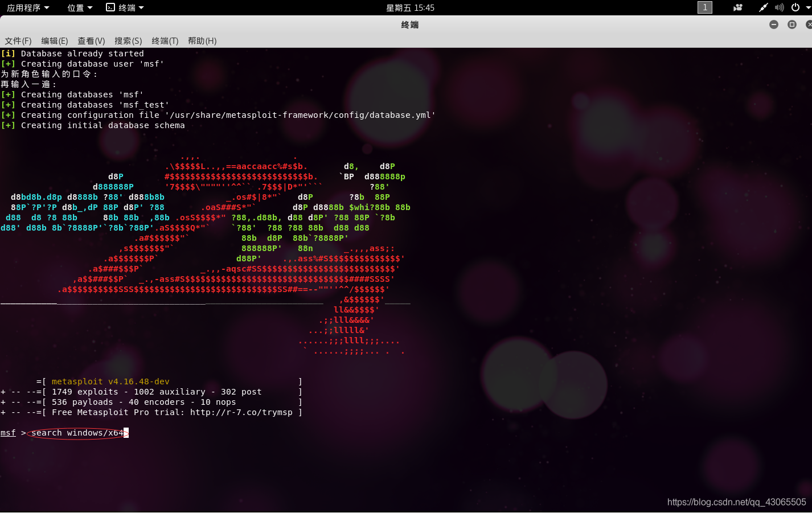The image size is (812, 513).
Task: Open the 位置 places menu
Action: (79, 7)
